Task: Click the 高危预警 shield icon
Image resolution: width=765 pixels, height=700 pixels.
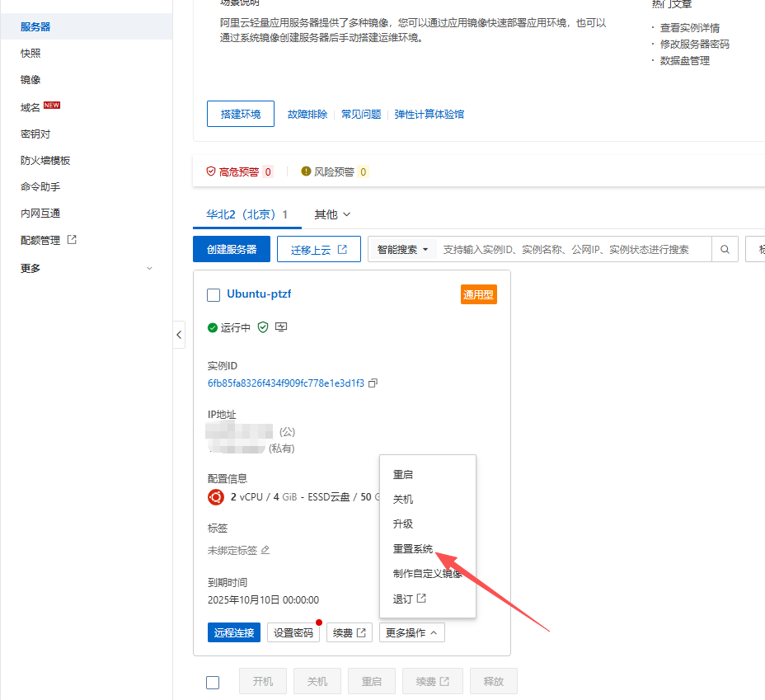Action: point(211,171)
